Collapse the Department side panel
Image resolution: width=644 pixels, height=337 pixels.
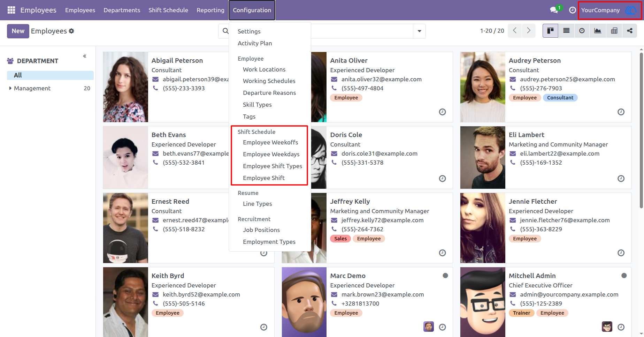[x=85, y=56]
